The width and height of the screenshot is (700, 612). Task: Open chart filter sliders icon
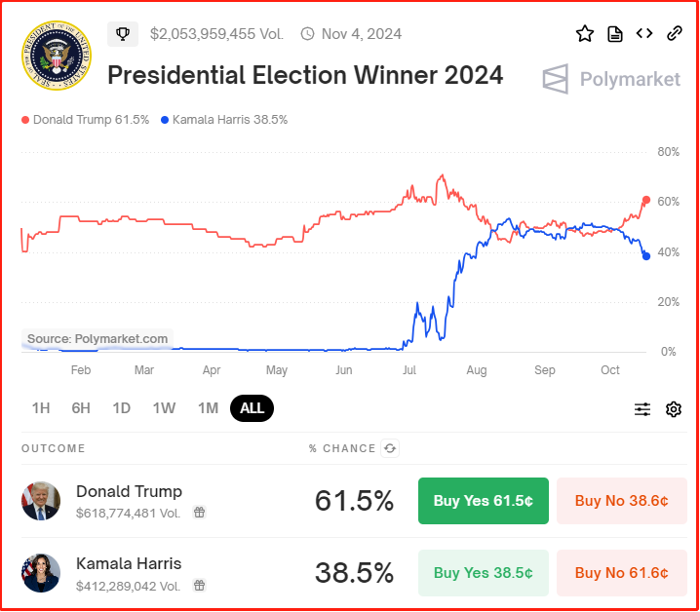[642, 409]
